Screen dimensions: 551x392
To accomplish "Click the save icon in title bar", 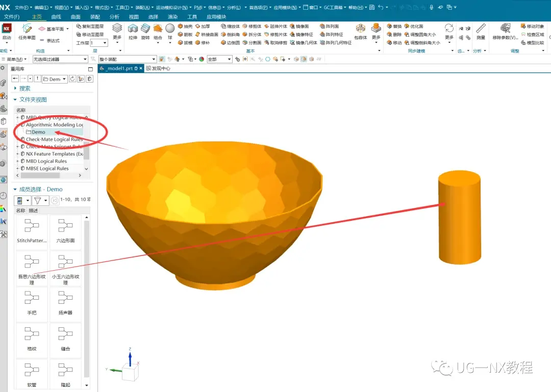I will pos(372,7).
